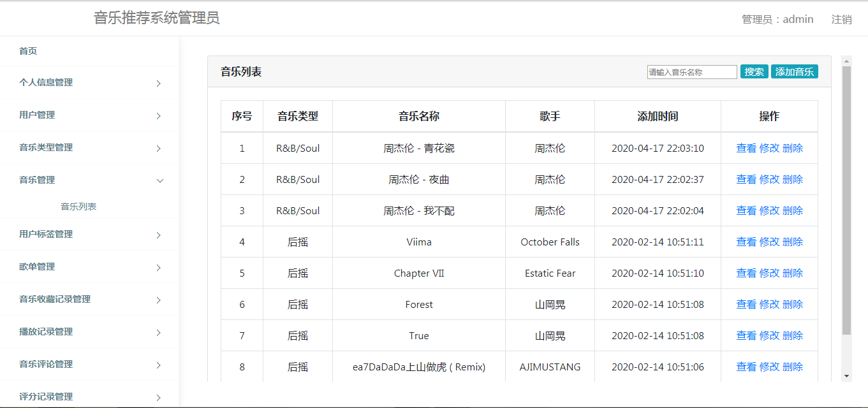The width and height of the screenshot is (868, 408).
Task: View details of 周杰伦 - 青花瓷
Action: [x=746, y=147]
